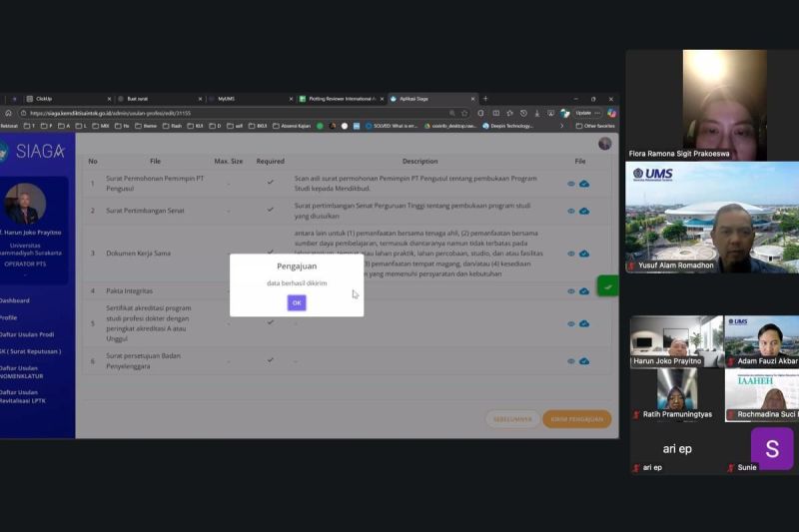This screenshot has height=532, width=799.
Task: Switch to the ClickUp browser tab
Action: click(x=44, y=99)
